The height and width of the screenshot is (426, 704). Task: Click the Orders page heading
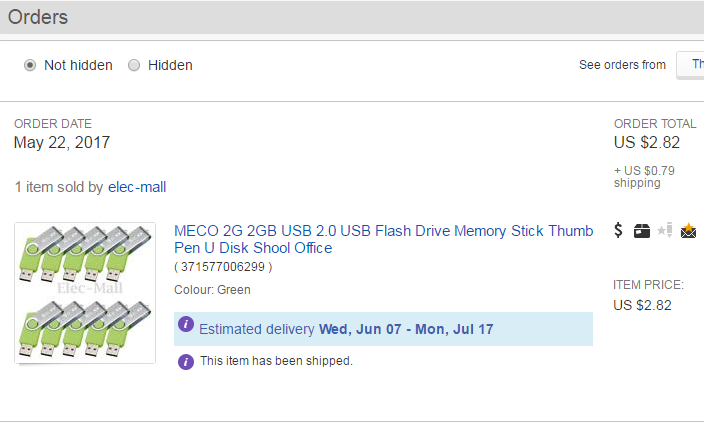[38, 17]
